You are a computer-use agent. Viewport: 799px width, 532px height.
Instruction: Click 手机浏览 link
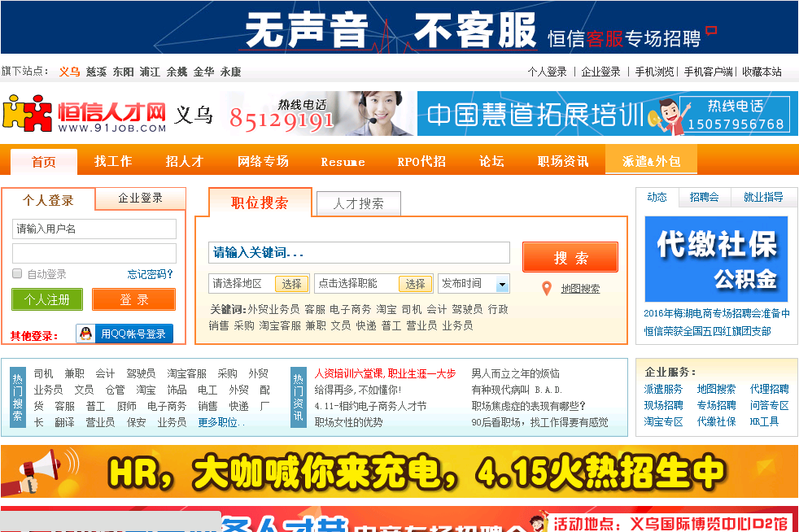pyautogui.click(x=654, y=72)
